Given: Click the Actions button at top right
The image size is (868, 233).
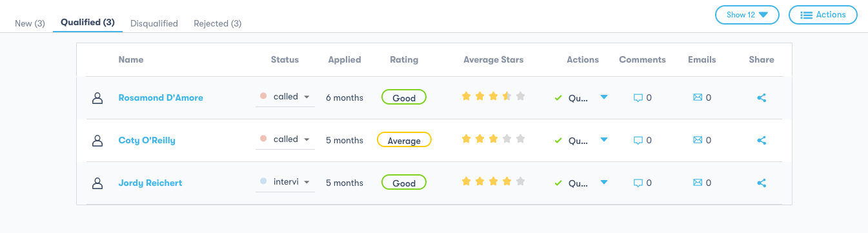Looking at the screenshot, I should click(823, 15).
